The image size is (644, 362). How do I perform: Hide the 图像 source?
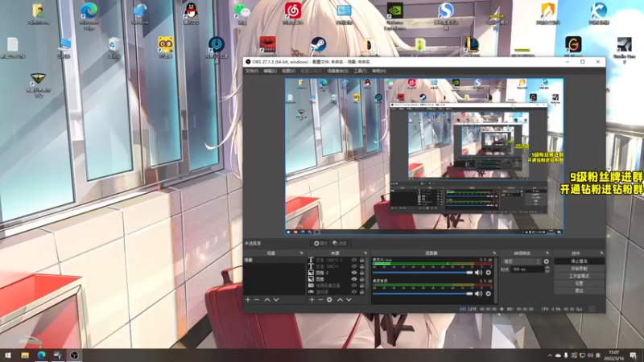[x=354, y=279]
